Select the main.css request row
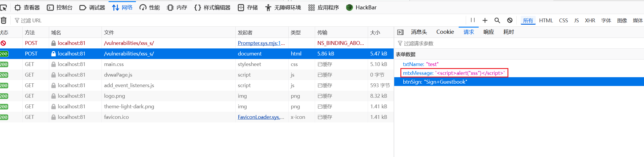Viewport: 644px width, 157px height. click(147, 64)
